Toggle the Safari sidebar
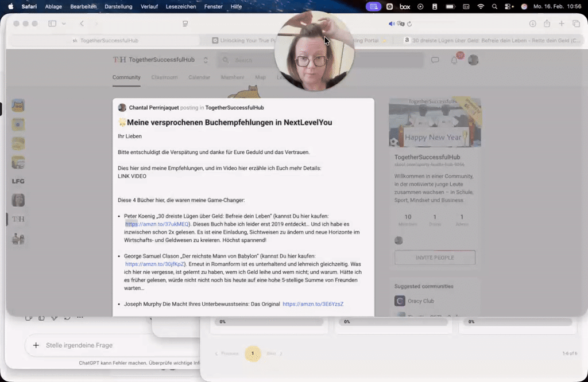The height and width of the screenshot is (382, 588). (x=52, y=24)
